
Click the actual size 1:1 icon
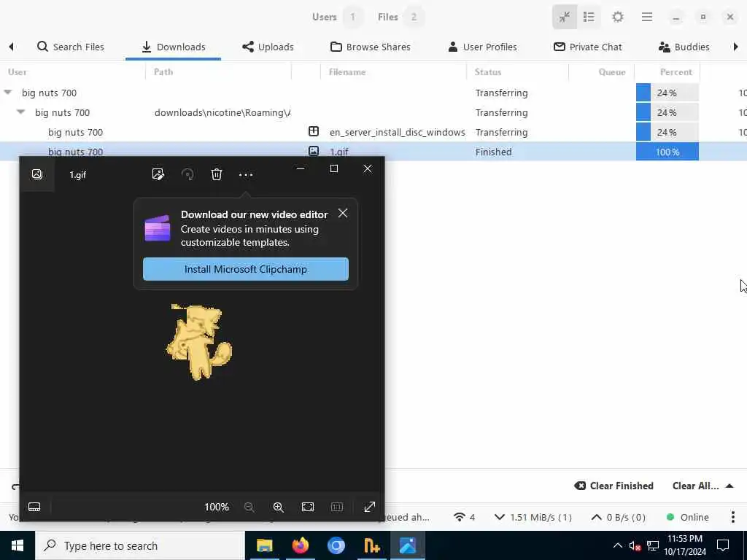point(337,507)
